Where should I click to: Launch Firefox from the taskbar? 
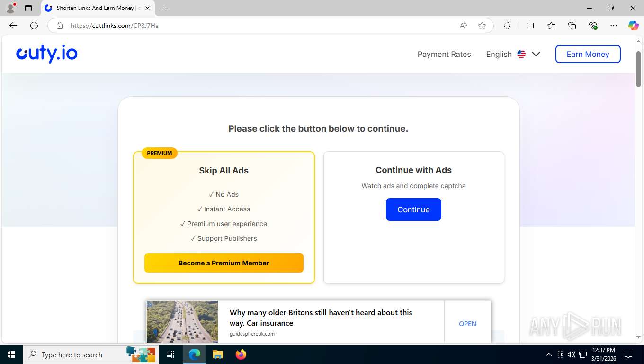[x=241, y=355]
